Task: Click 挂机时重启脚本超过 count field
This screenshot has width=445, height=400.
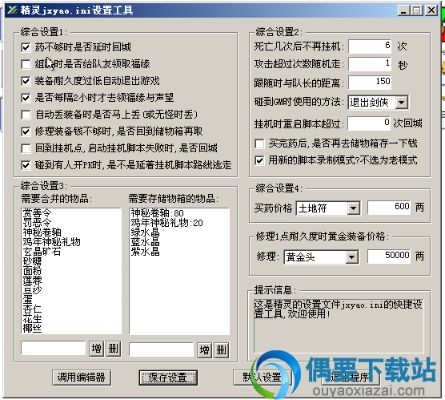Action: click(x=369, y=123)
